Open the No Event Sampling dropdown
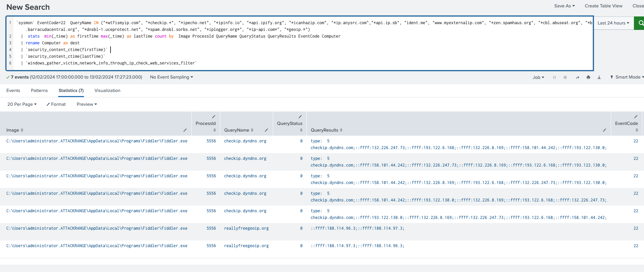The width and height of the screenshot is (644, 272). pyautogui.click(x=171, y=77)
